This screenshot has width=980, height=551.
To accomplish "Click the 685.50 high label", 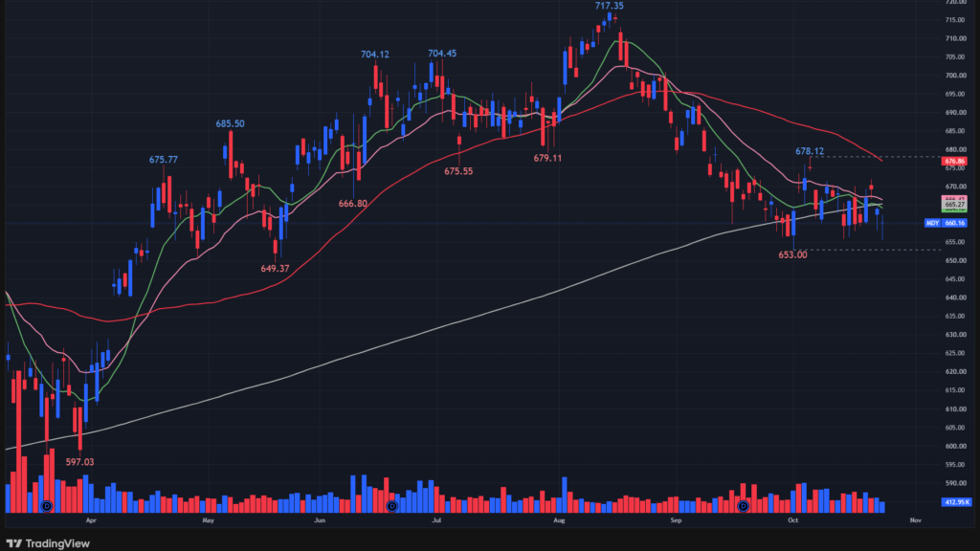I will (x=230, y=123).
